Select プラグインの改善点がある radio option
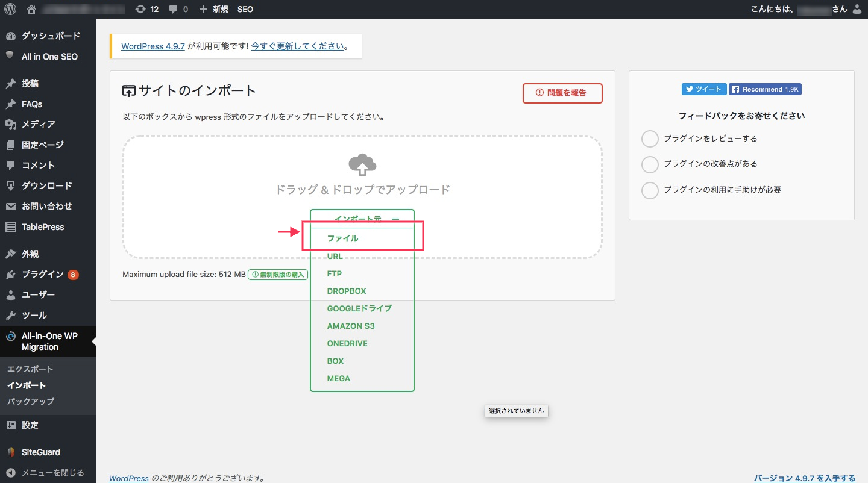Screen dimensions: 868x483 (x=650, y=164)
